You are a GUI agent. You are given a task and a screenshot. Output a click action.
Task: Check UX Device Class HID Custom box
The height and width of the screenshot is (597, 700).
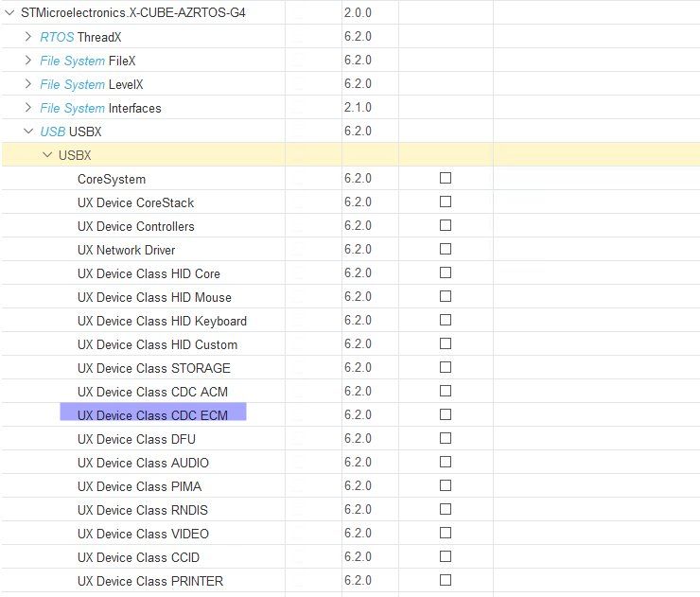446,343
